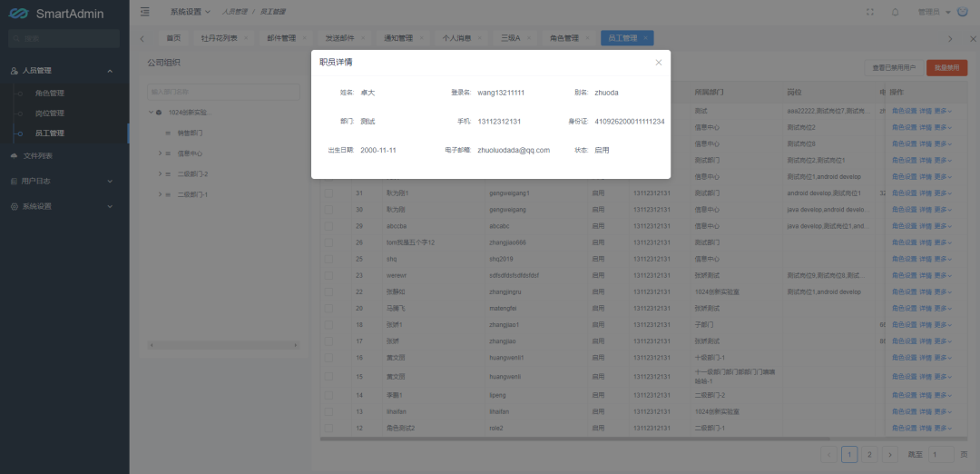Image resolution: width=980 pixels, height=474 pixels.
Task: Close the 牡丹花列表 tab via its X
Action: [246, 38]
